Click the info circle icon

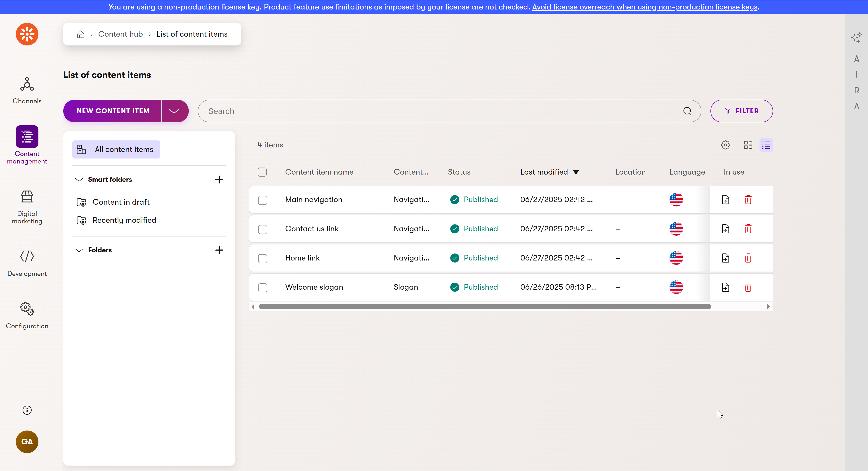(27, 410)
